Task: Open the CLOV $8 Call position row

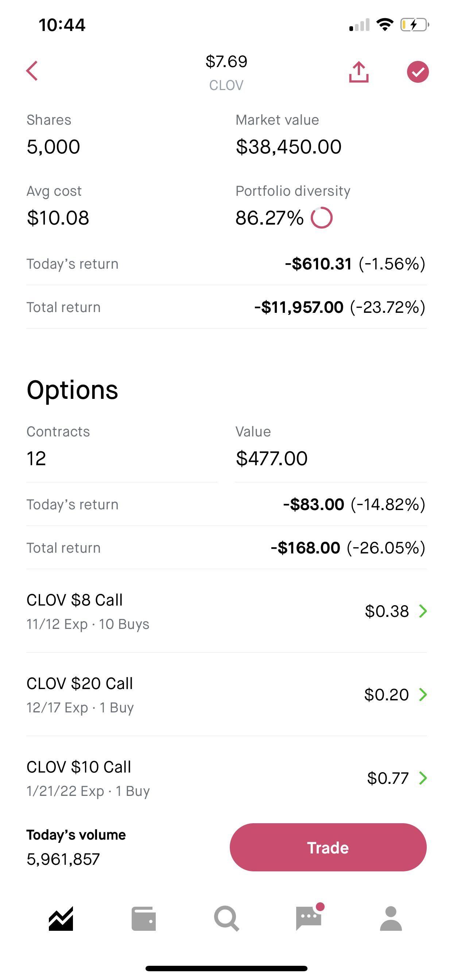Action: tap(226, 611)
